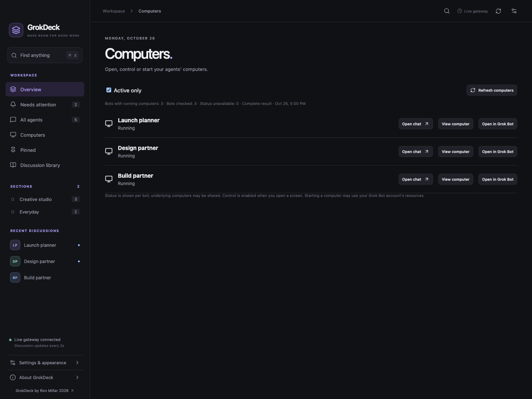Click the SECTIONS header in the sidebar
Viewport: 532px width, 399px height.
[21, 187]
